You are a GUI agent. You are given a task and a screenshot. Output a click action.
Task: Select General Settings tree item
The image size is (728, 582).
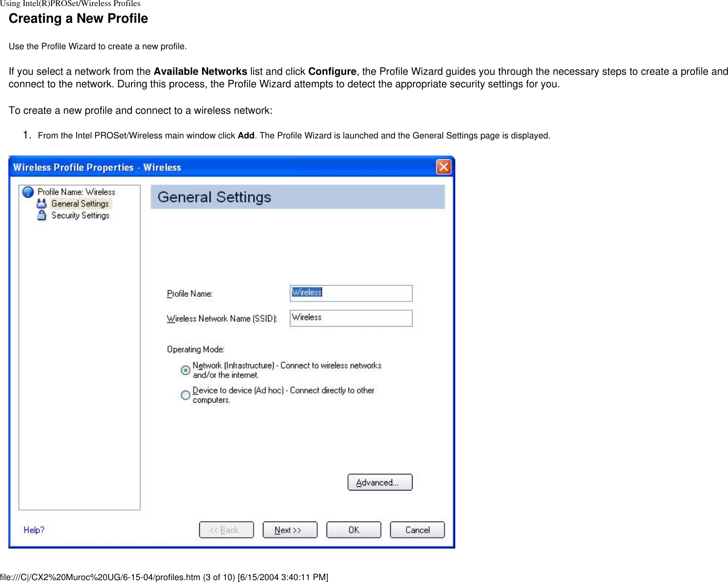coord(80,203)
